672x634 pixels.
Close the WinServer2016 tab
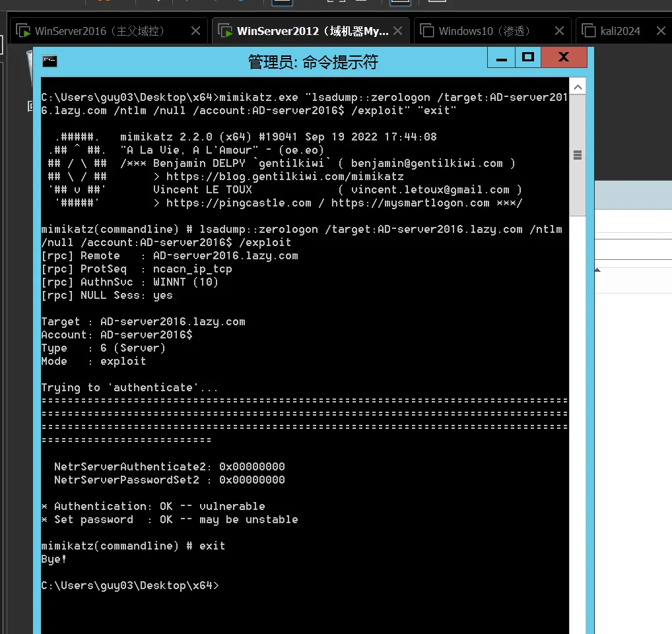click(195, 31)
